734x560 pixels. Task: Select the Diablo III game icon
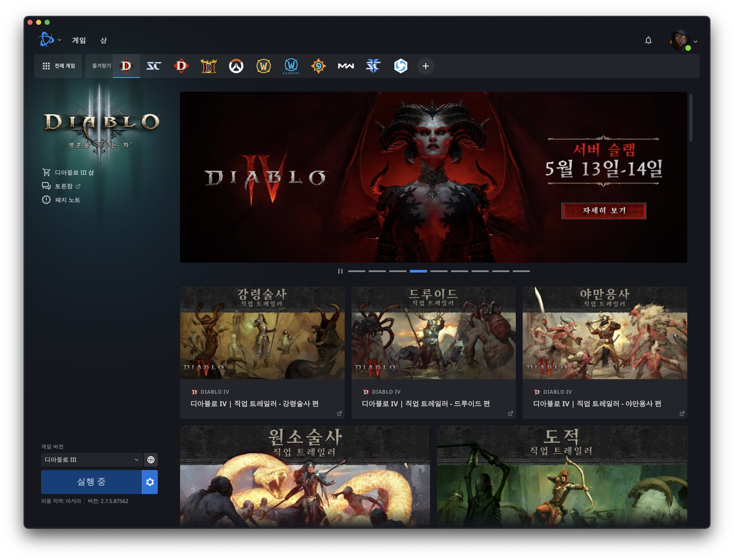click(x=126, y=66)
